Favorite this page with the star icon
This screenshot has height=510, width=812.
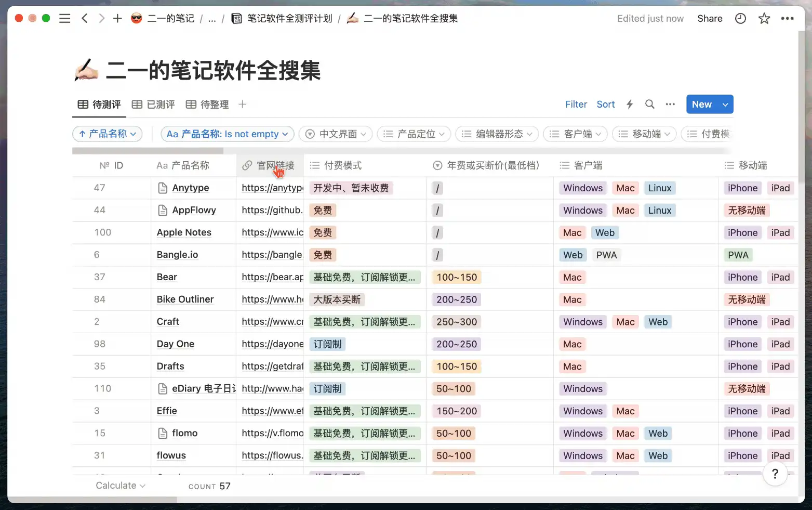[x=764, y=19]
